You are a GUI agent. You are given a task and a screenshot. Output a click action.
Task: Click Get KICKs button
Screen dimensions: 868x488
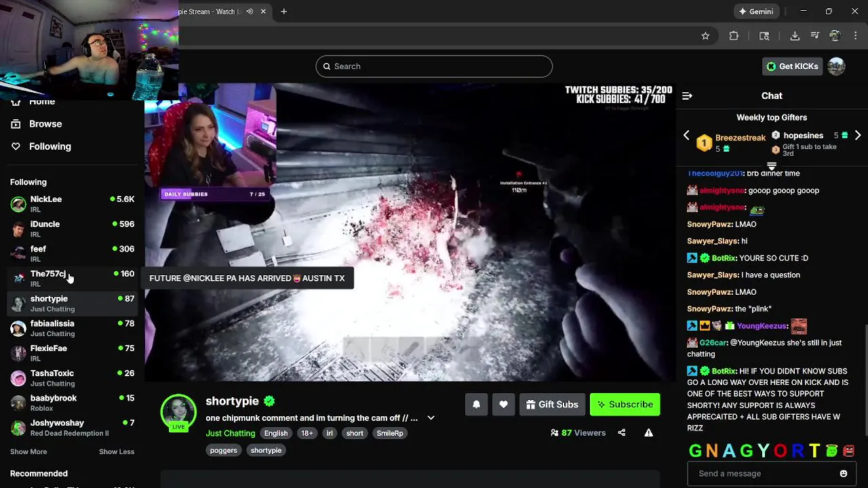click(x=792, y=66)
